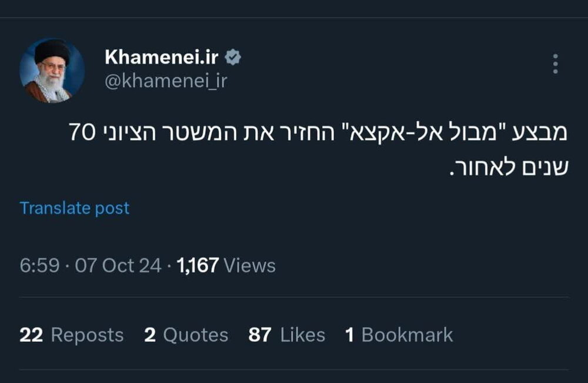Screen dimensions: 588x383
Task: View the 22 Reposts list
Action: [x=72, y=335]
